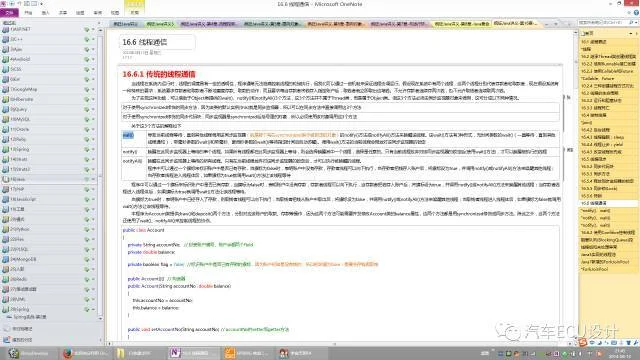Click the sync status icon of MySQL notebook

click(x=87, y=119)
